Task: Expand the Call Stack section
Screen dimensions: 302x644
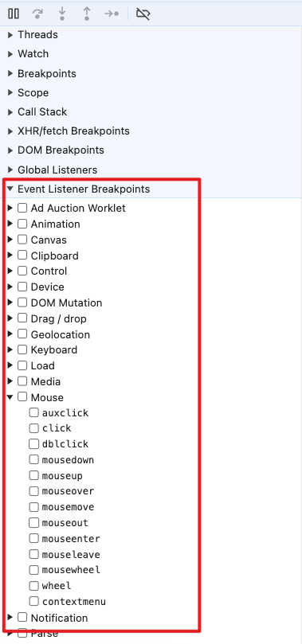Action: pyautogui.click(x=42, y=111)
